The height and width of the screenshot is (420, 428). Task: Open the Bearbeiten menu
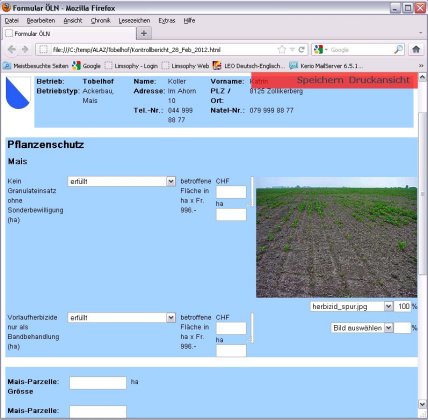click(x=41, y=21)
